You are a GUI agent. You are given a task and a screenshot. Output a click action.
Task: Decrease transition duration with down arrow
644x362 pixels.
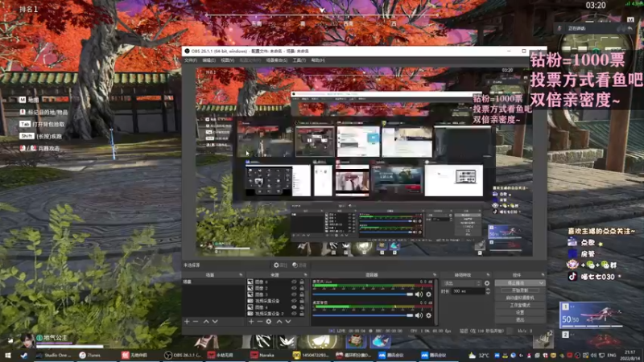tap(488, 293)
